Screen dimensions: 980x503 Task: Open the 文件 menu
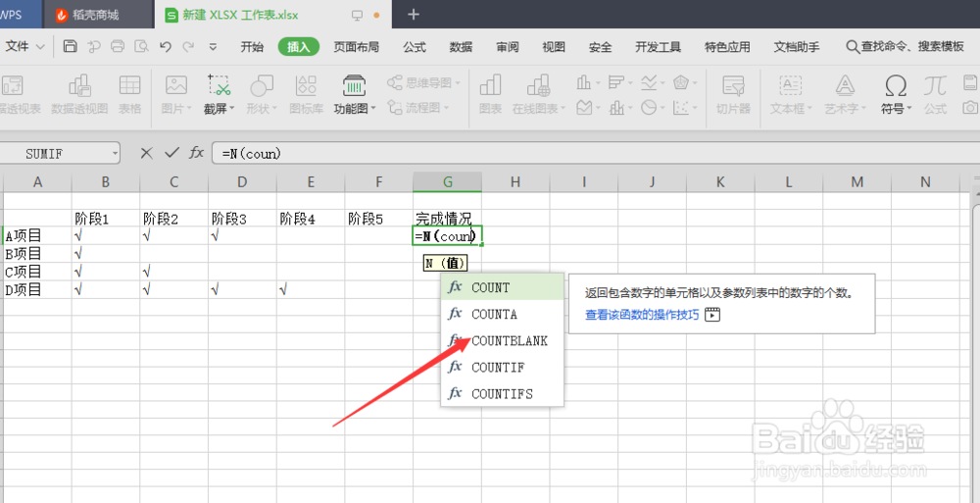tap(25, 47)
